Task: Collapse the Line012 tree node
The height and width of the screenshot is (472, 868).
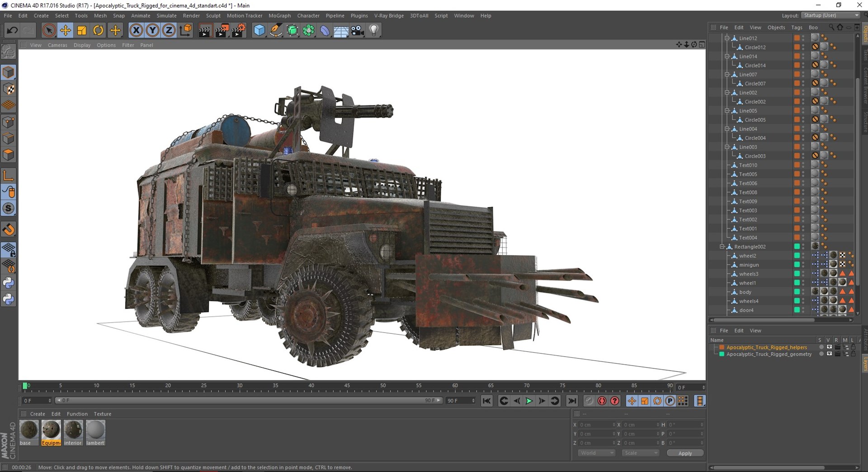Action: point(727,38)
